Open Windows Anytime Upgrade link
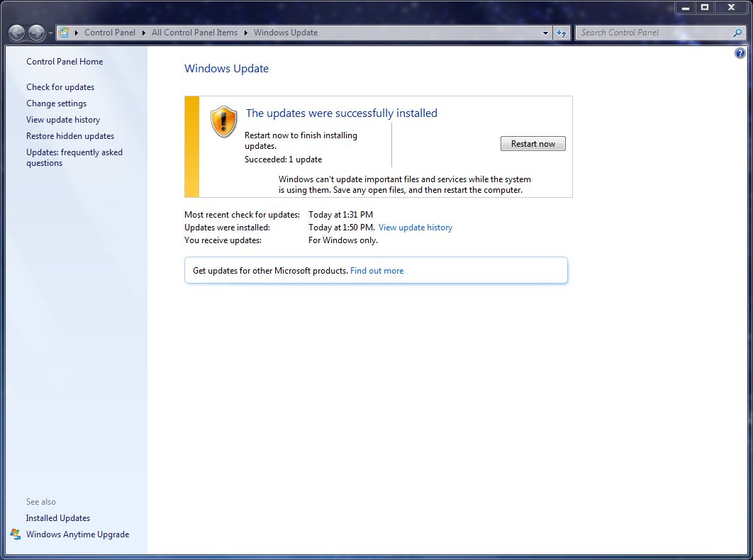Viewport: 753px width, 560px height. [x=77, y=534]
